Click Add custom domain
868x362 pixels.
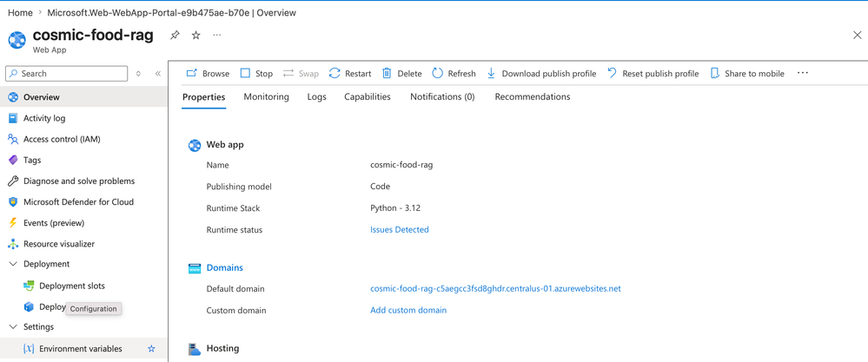coord(408,310)
